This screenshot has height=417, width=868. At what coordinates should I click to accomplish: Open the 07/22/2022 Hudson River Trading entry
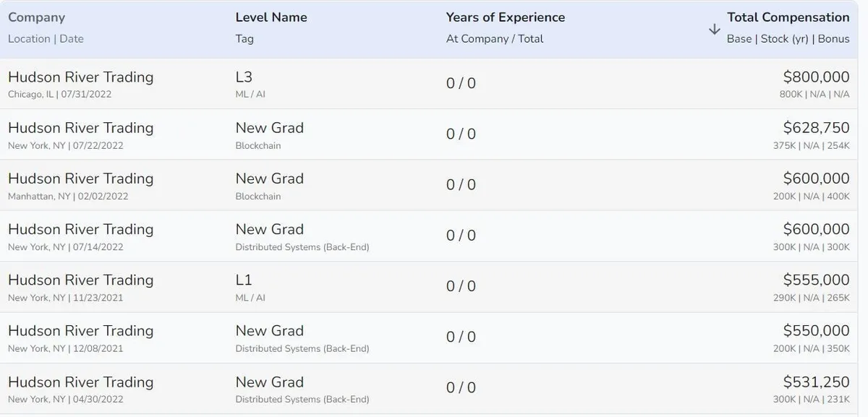click(x=80, y=128)
